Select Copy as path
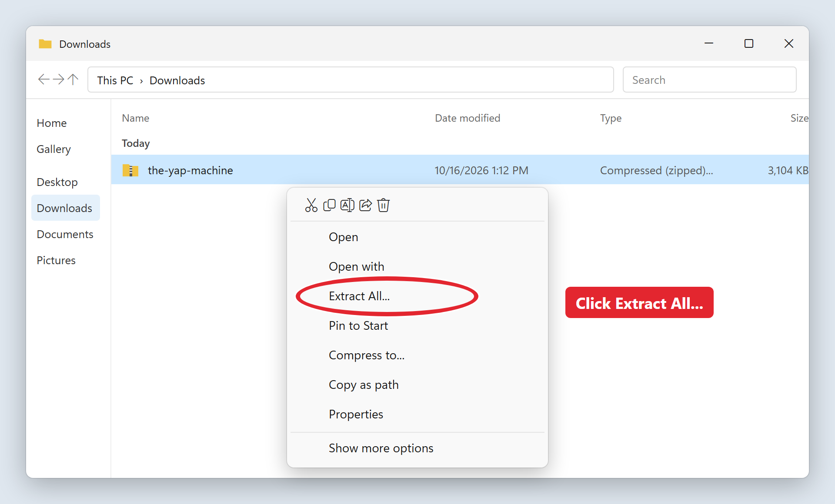This screenshot has height=504, width=835. tap(417, 385)
